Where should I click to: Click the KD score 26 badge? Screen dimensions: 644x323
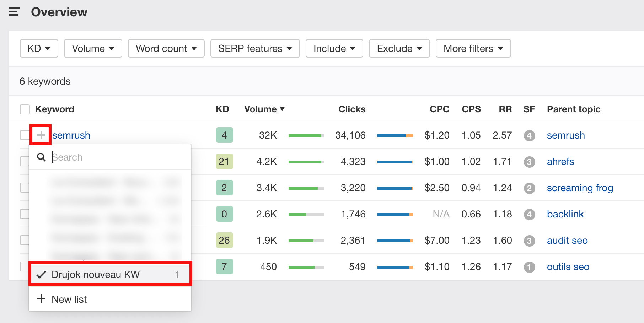(x=224, y=240)
